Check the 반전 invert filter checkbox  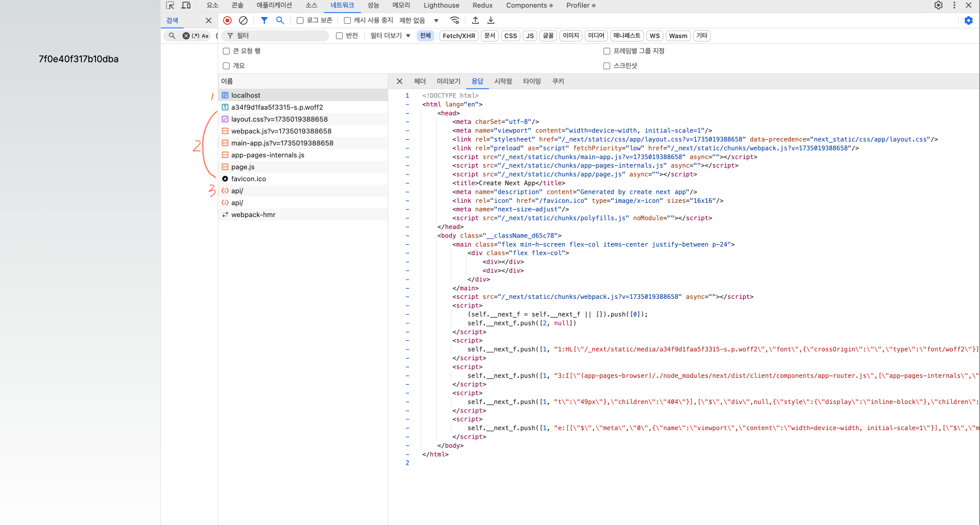pos(339,36)
